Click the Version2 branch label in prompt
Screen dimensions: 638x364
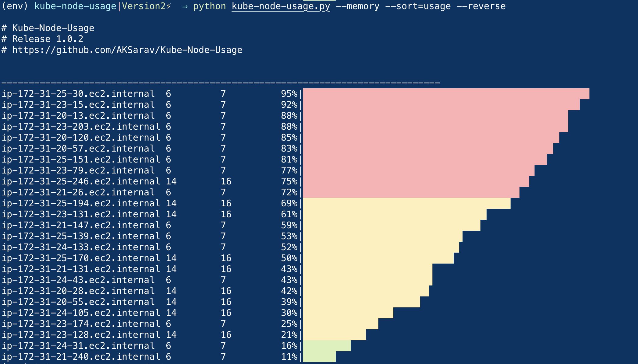144,6
